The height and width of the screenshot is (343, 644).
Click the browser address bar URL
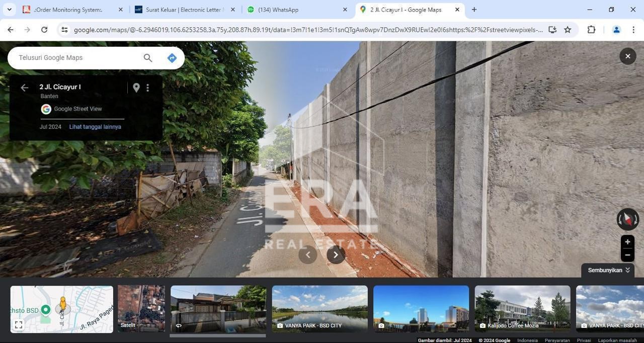(308, 30)
